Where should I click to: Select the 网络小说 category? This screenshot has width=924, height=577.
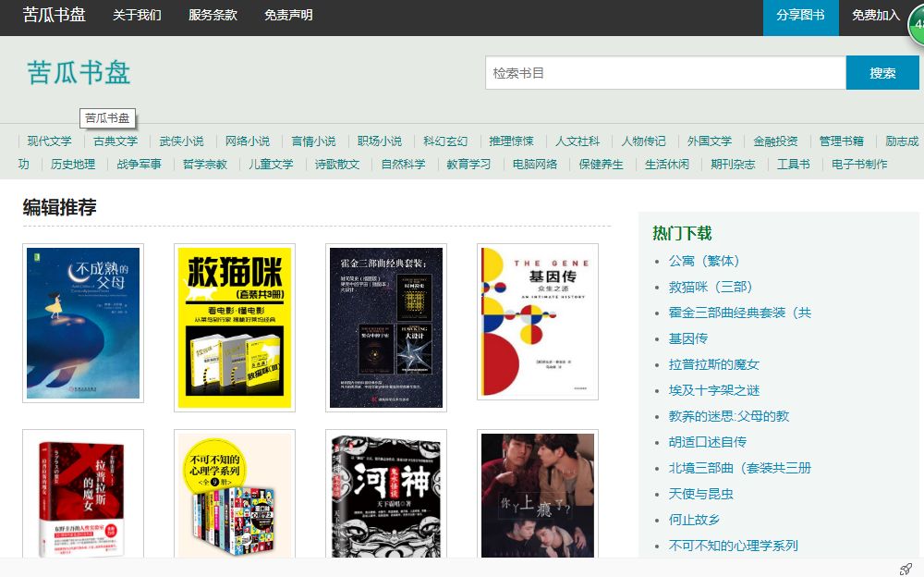tap(248, 141)
